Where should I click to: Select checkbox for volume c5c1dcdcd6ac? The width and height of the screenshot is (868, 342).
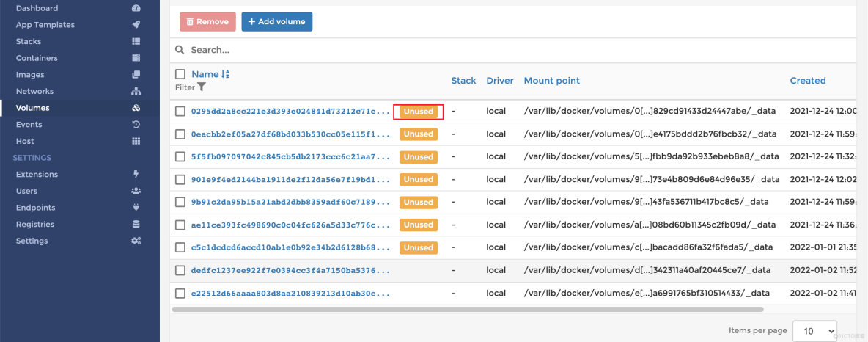pyautogui.click(x=180, y=248)
